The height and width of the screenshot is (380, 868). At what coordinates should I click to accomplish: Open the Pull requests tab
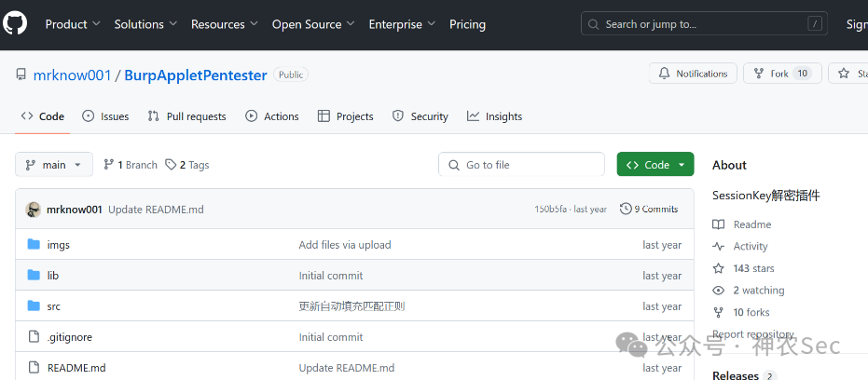(x=186, y=116)
